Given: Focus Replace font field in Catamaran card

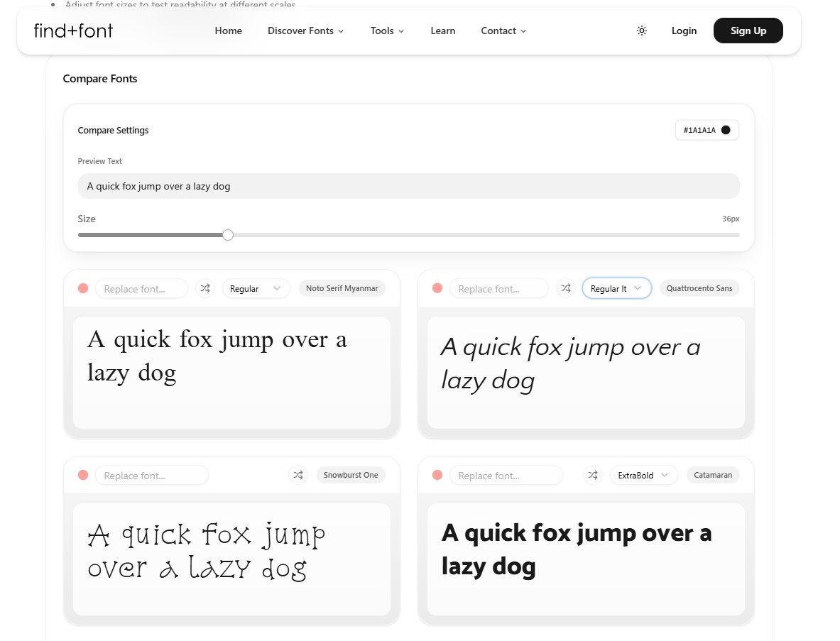Looking at the screenshot, I should [506, 475].
